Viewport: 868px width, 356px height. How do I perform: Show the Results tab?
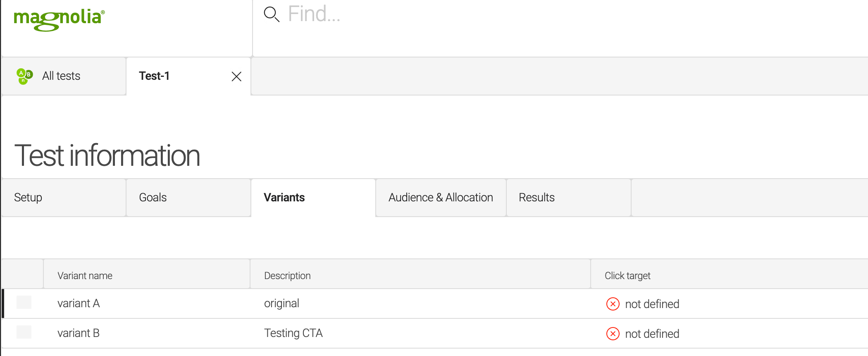[537, 198]
